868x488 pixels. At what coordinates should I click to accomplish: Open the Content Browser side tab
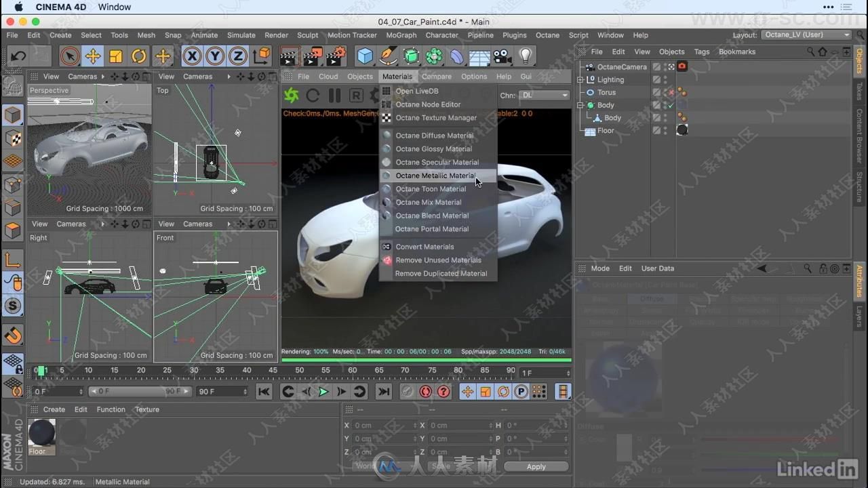(x=859, y=136)
